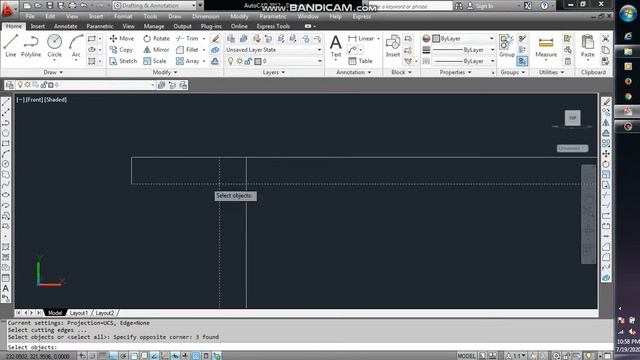Open the Text annotation tool
Viewport: 640px width, 360px height.
point(336,46)
